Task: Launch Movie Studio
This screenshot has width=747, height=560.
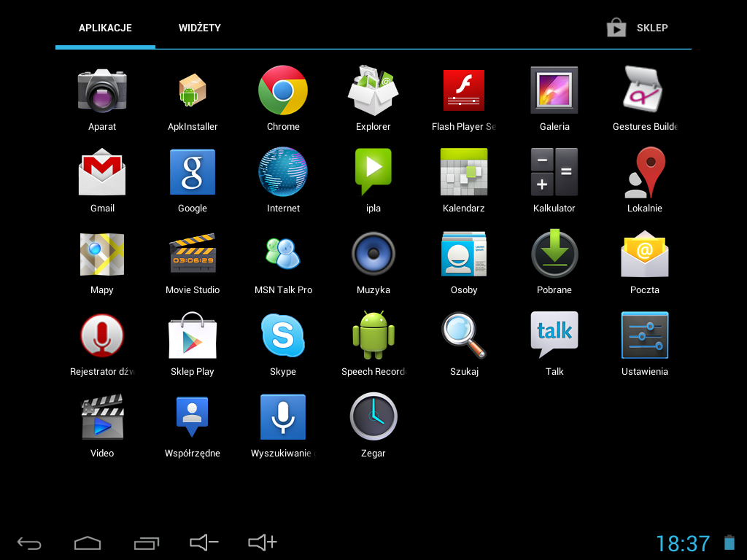Action: [193, 253]
